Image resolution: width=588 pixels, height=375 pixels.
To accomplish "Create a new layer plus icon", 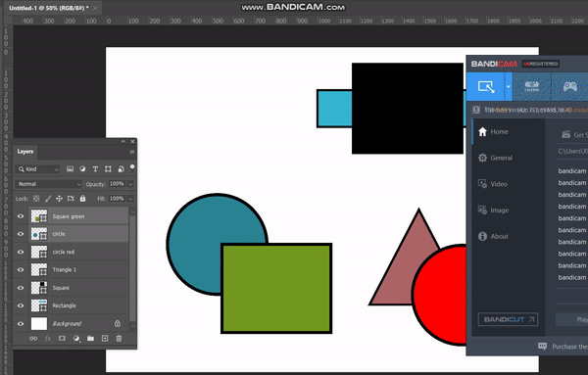I will (105, 339).
